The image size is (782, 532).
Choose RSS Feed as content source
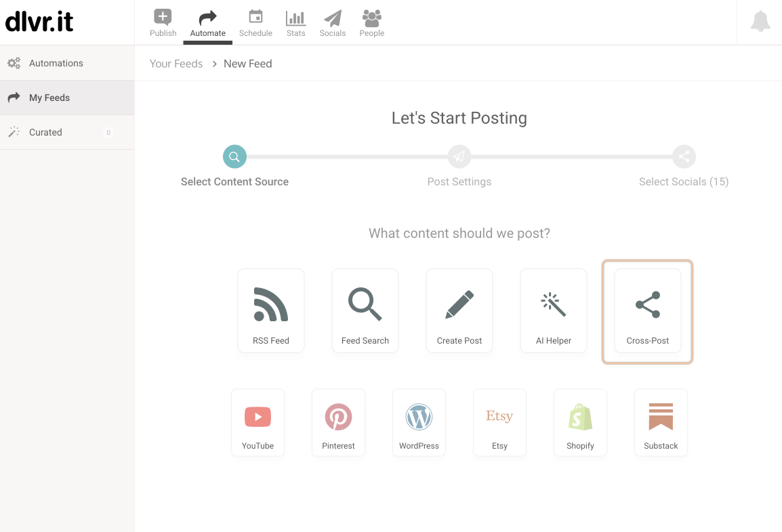(271, 310)
